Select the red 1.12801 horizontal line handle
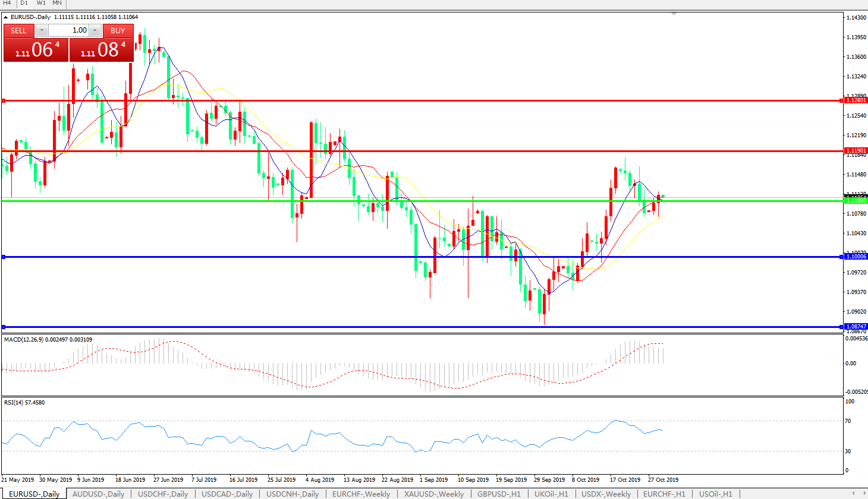 click(x=4, y=101)
